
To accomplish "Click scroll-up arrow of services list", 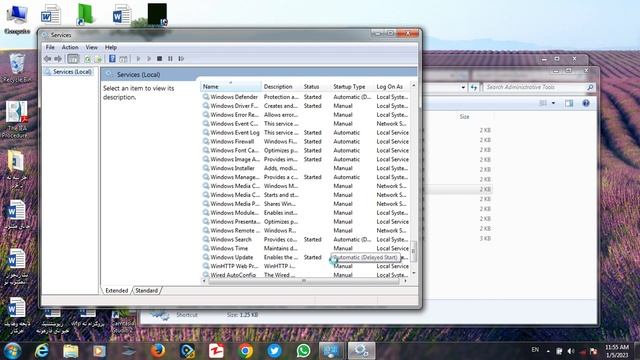I will click(413, 86).
